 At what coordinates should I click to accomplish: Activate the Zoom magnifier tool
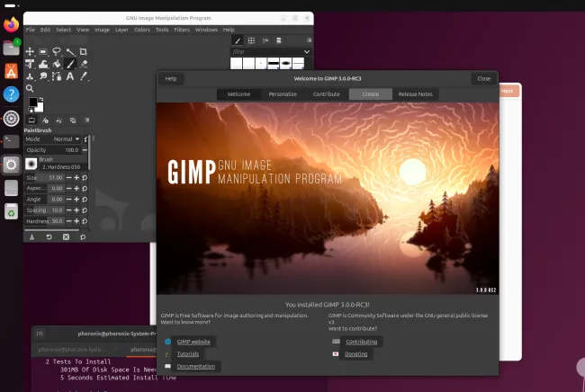pos(30,88)
